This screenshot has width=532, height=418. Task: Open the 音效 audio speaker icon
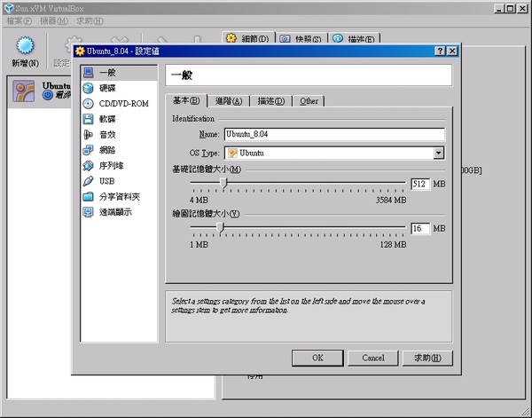[88, 135]
